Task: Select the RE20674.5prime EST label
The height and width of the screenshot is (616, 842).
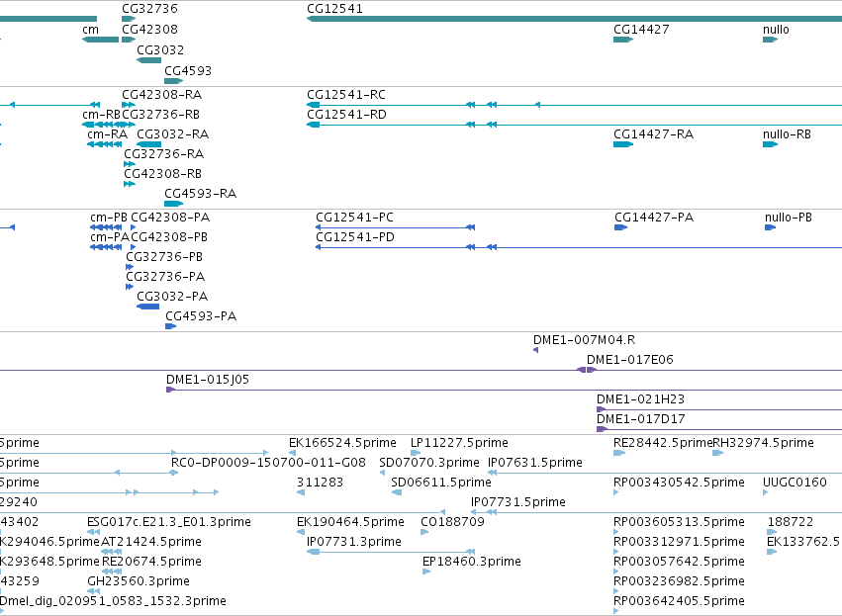Action: (x=151, y=563)
